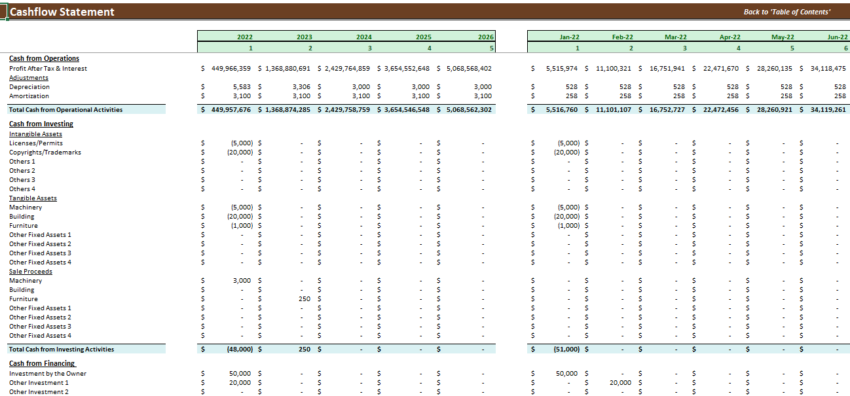
Task: Select 2022 Other Investment 1 value 20,000
Action: point(241,382)
